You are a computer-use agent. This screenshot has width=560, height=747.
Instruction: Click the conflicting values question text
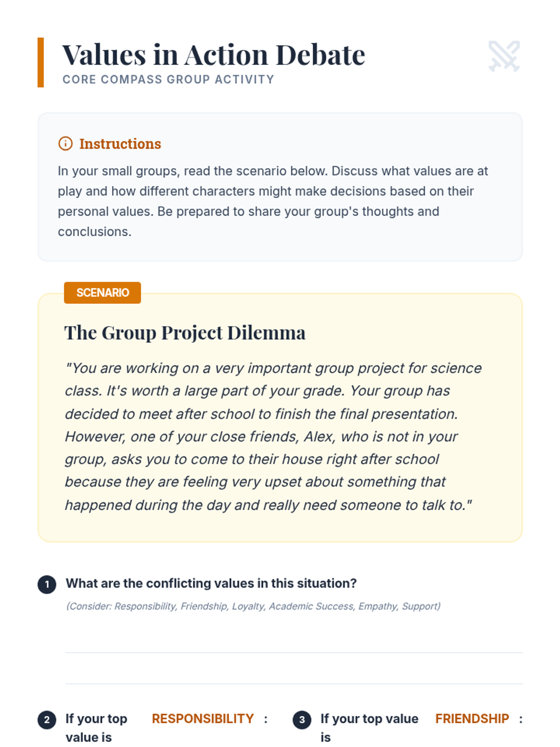[211, 583]
